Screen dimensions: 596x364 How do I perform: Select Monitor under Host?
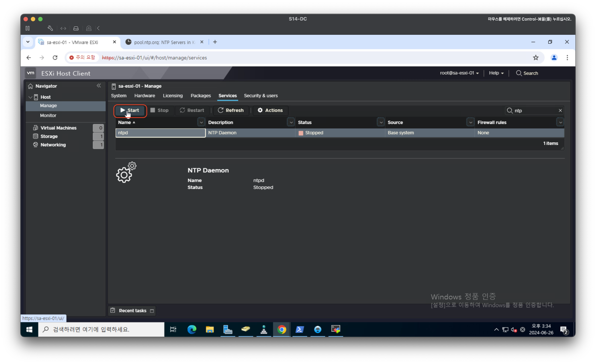48,115
